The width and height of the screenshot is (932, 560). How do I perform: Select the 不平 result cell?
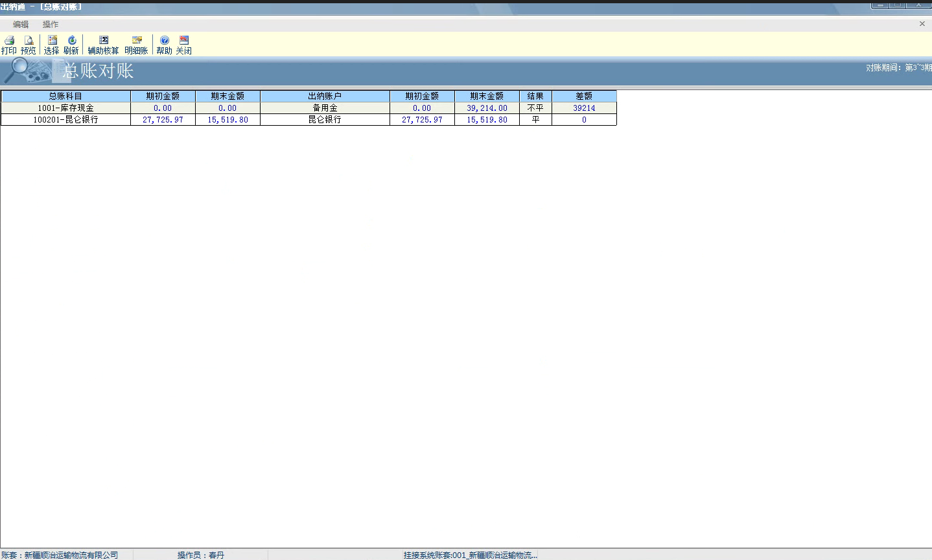pyautogui.click(x=535, y=108)
